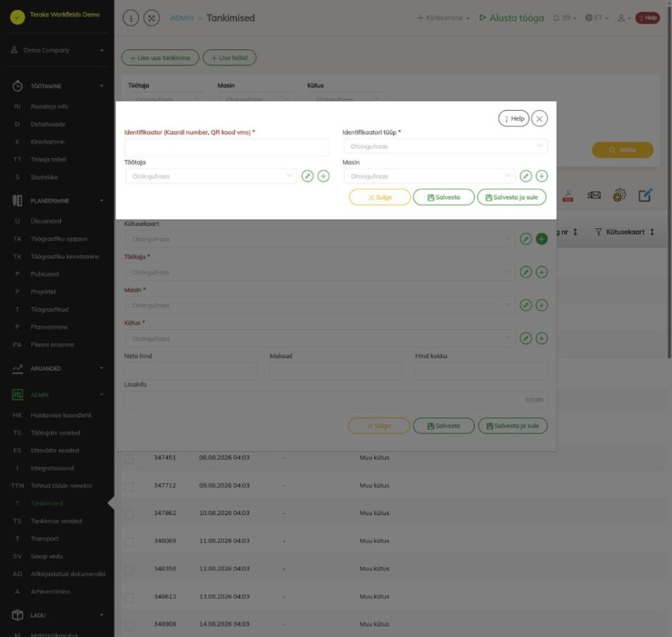Open the table settings gear icon
The height and width of the screenshot is (637, 672).
[x=619, y=195]
